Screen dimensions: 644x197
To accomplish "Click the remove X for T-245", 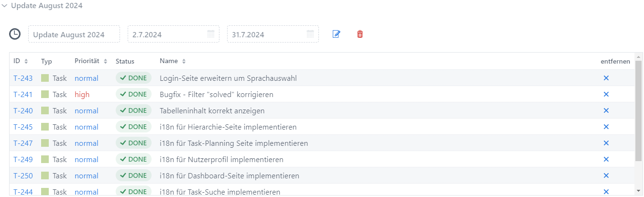I will [606, 127].
